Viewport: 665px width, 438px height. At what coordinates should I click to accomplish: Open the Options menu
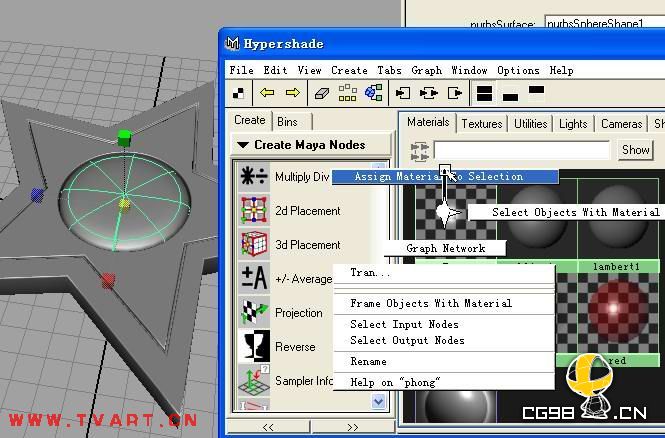[x=518, y=70]
